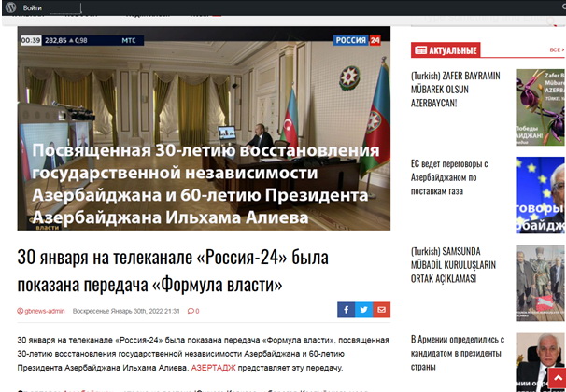The image size is (566, 392).
Task: Open the Samsun statue thumbnail image
Action: tap(541, 283)
